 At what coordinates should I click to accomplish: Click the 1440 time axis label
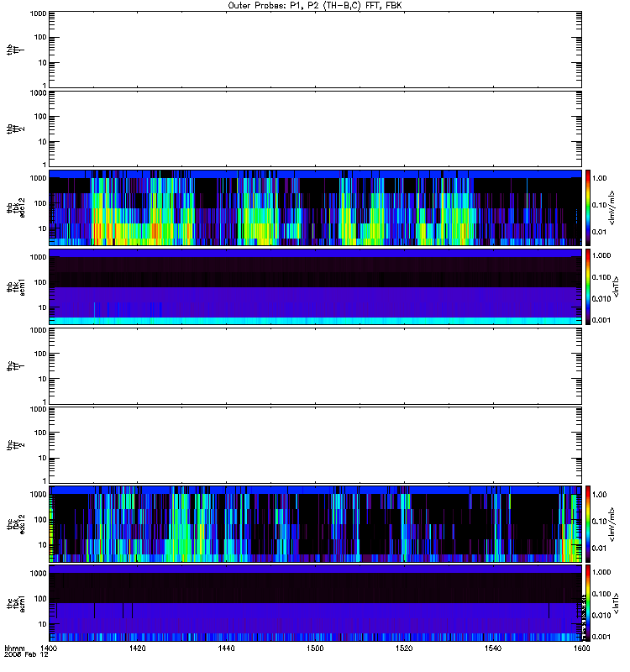click(x=226, y=648)
